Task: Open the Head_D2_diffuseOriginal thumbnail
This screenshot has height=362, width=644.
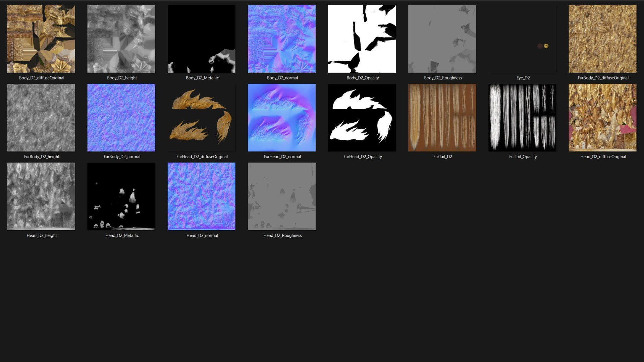Action: [x=602, y=118]
